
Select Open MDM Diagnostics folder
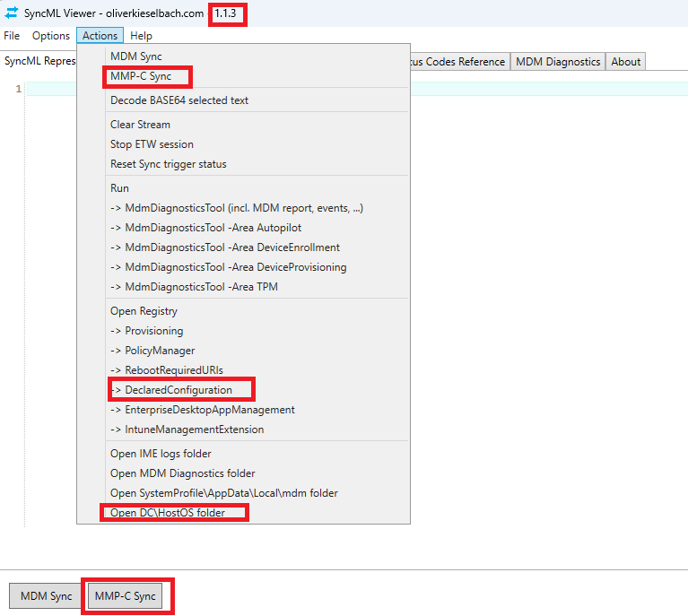pyautogui.click(x=243, y=473)
